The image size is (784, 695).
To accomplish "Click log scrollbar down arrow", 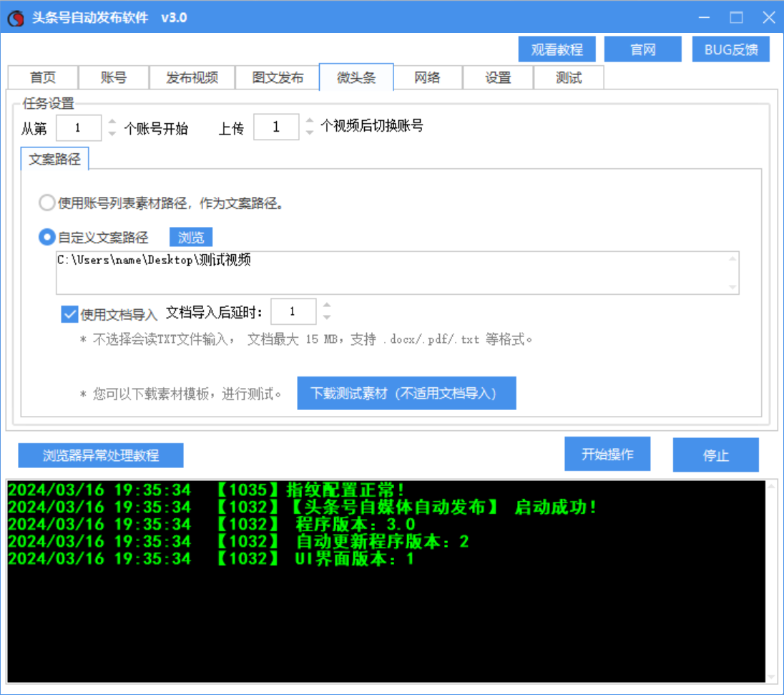I will [x=772, y=677].
